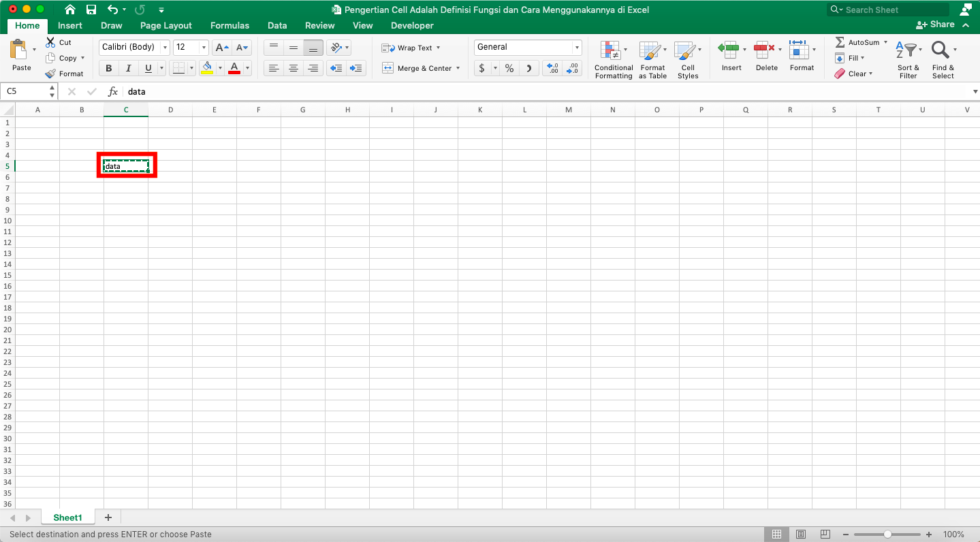980x542 pixels.
Task: Click the Copy icon
Action: (x=50, y=58)
